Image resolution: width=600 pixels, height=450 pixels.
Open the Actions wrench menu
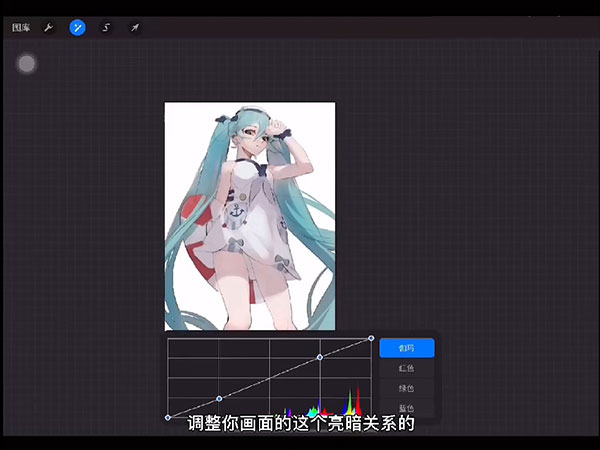click(x=48, y=28)
